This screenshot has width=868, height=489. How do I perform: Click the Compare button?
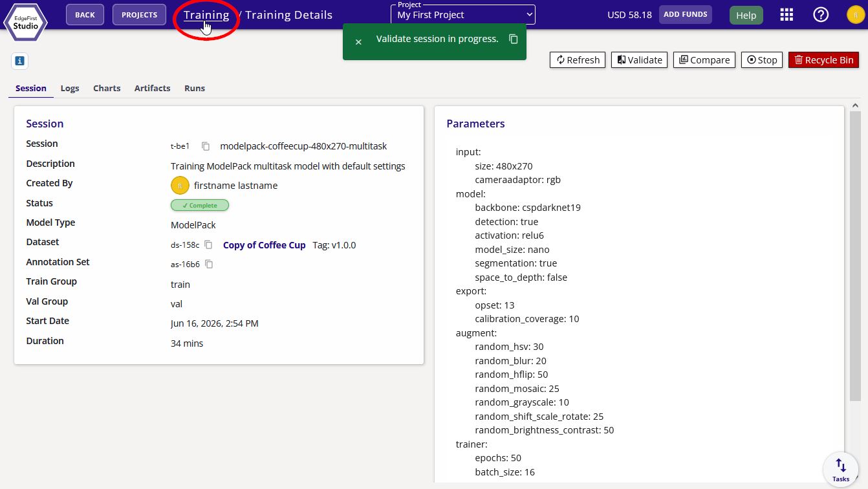pos(704,60)
